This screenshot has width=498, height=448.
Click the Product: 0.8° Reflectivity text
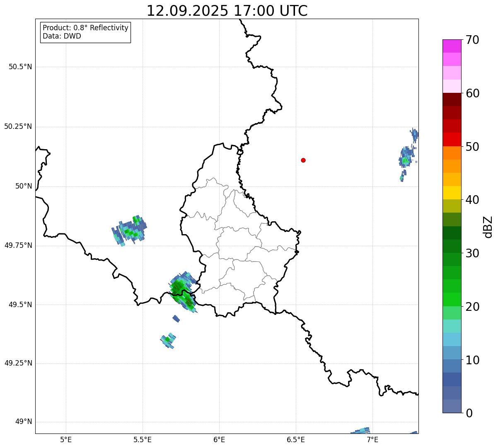pos(85,28)
